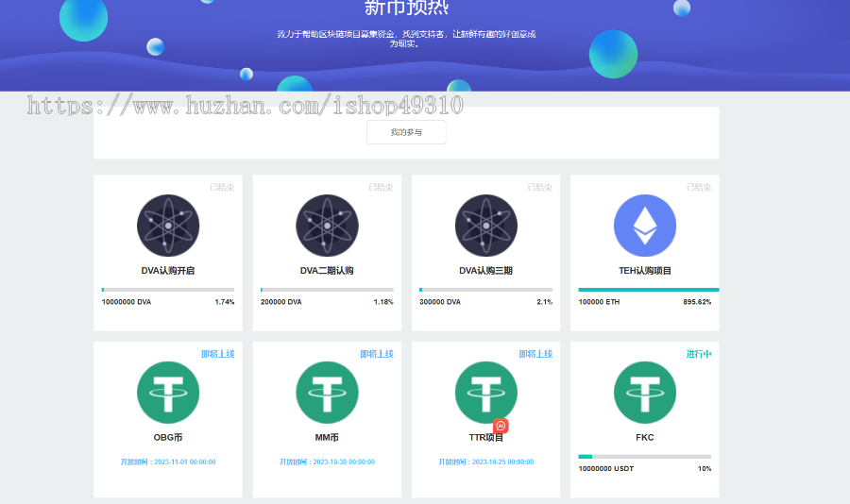Click the DVA认购开启 progress bar
This screenshot has width=850, height=504.
click(168, 290)
